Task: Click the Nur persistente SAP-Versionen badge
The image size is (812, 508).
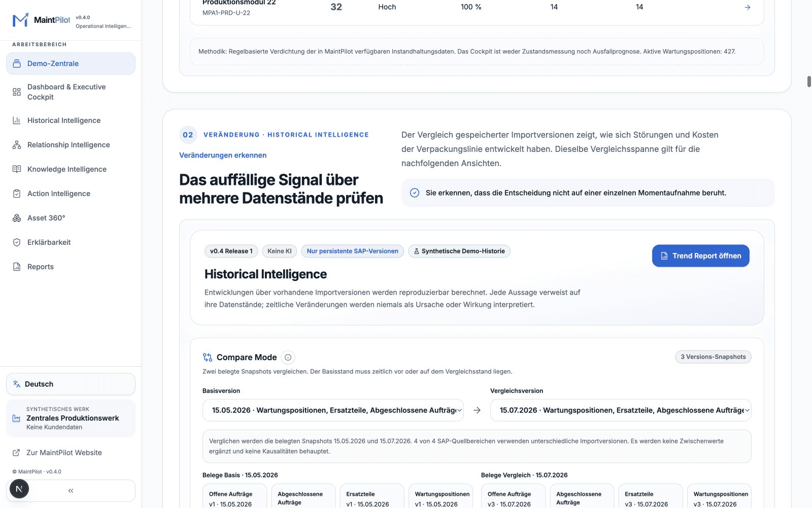Action: 352,251
